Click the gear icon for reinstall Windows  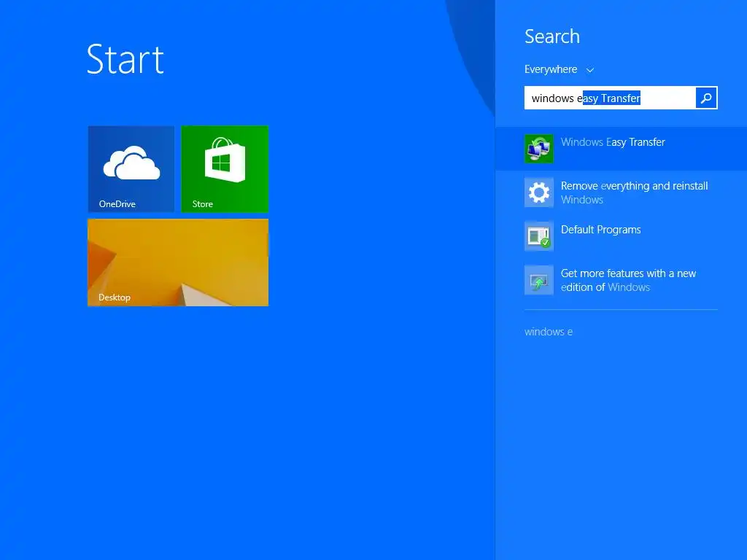pyautogui.click(x=539, y=192)
